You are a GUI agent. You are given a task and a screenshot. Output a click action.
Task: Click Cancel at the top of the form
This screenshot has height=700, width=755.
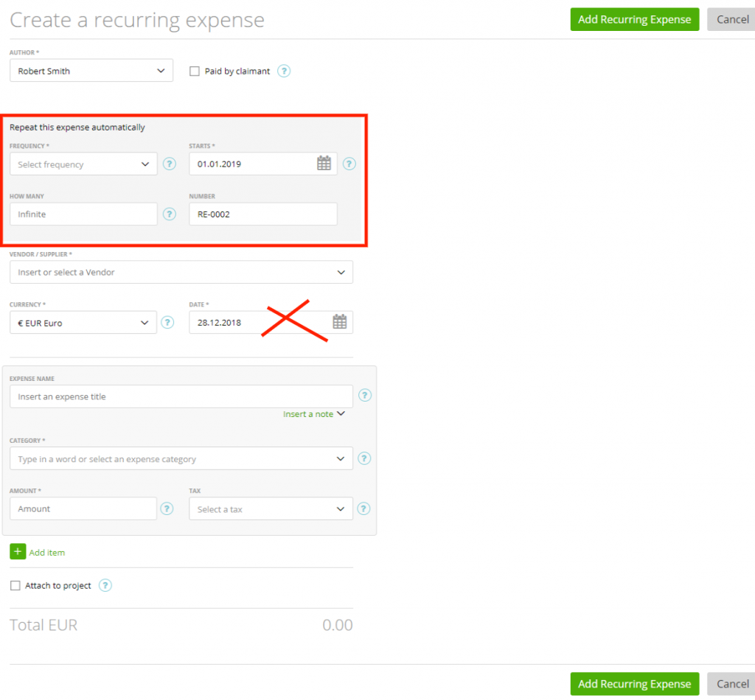point(732,19)
